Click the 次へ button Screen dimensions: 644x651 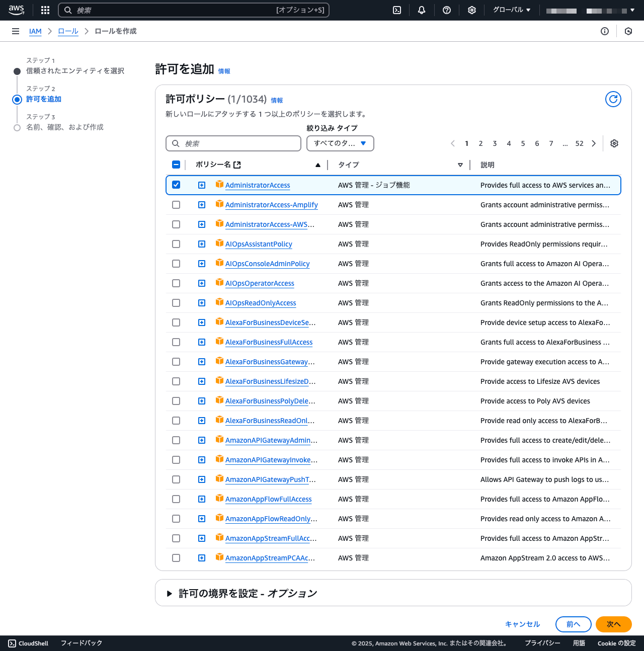tap(613, 624)
